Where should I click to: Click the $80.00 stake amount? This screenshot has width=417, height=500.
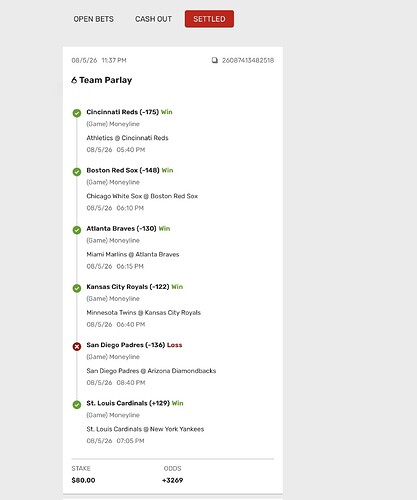click(x=83, y=480)
